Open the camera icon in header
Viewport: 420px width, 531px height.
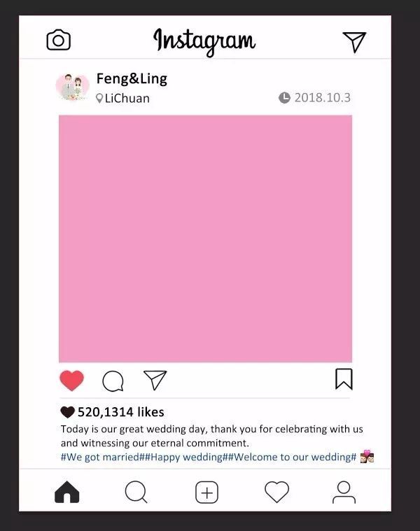[x=59, y=40]
